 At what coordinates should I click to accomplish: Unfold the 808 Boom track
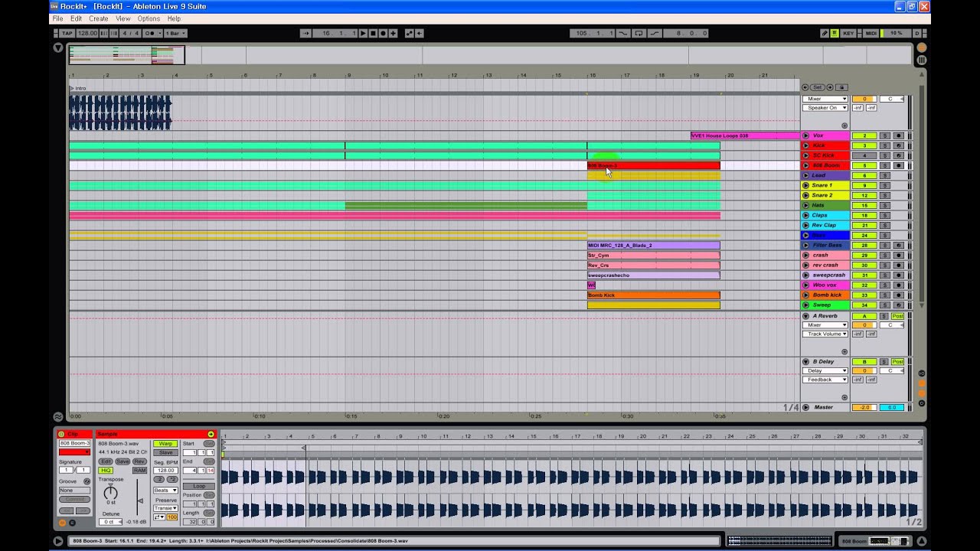(x=805, y=165)
